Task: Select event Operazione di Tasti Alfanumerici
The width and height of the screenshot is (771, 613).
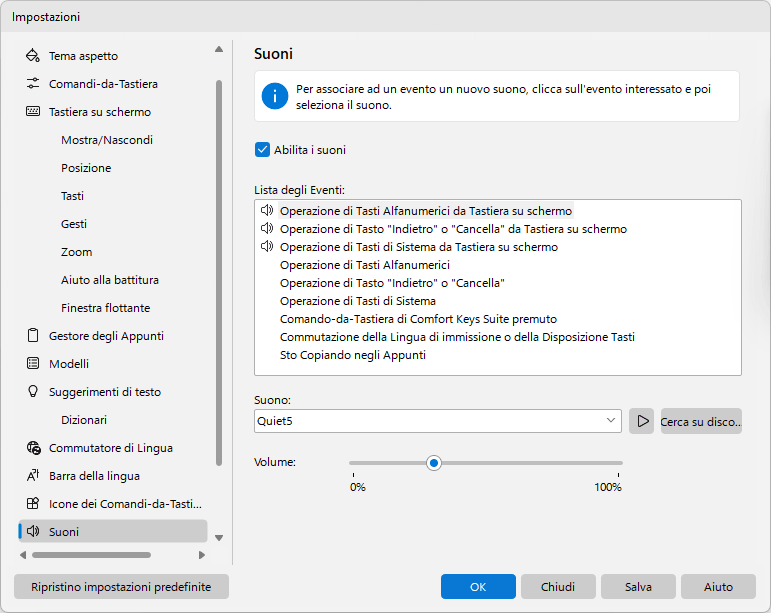Action: pos(365,265)
